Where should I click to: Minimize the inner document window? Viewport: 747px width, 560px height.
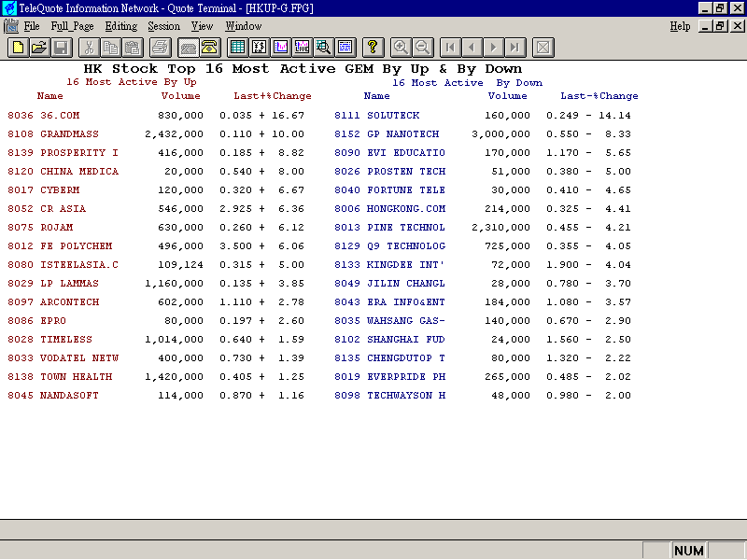706,26
